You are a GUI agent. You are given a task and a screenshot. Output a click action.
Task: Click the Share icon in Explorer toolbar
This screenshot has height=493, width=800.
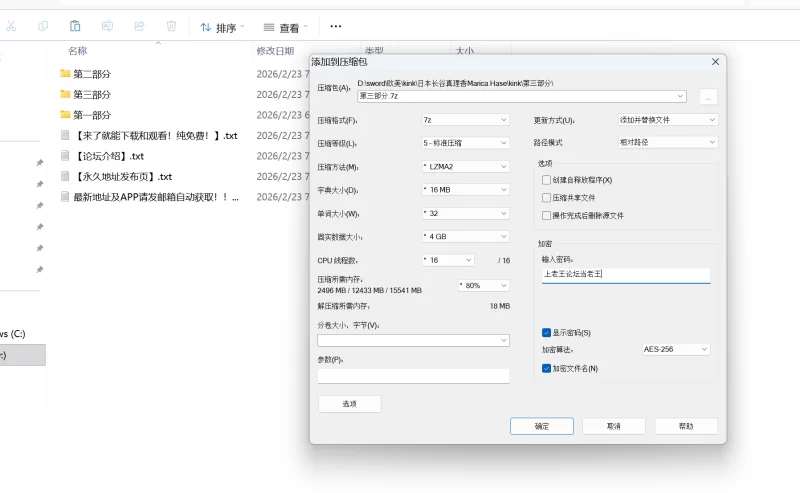pos(139,26)
